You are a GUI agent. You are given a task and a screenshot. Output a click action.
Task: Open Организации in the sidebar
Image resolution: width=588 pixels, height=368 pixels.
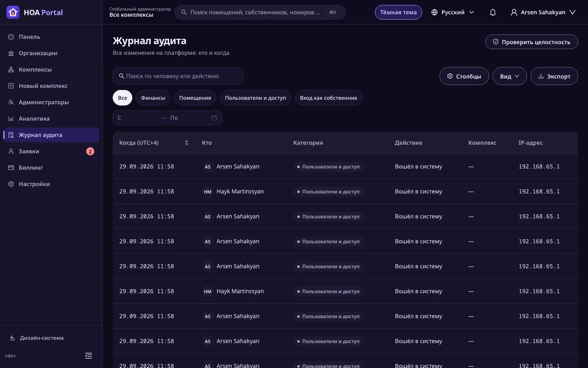(51, 53)
